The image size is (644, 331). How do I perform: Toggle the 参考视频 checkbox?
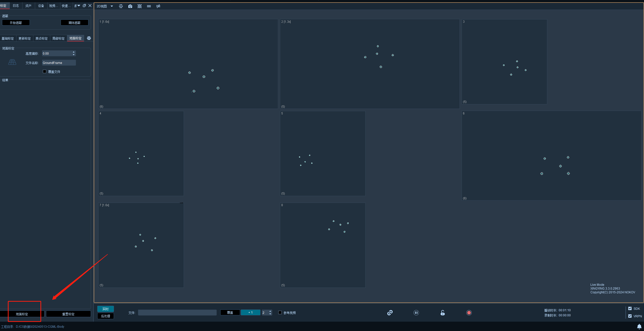tap(280, 313)
